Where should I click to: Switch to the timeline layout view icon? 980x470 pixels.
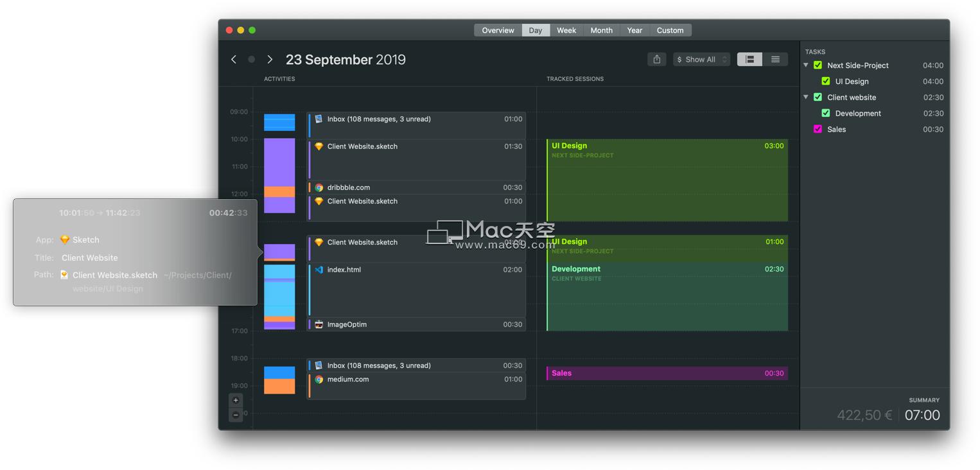(x=749, y=60)
